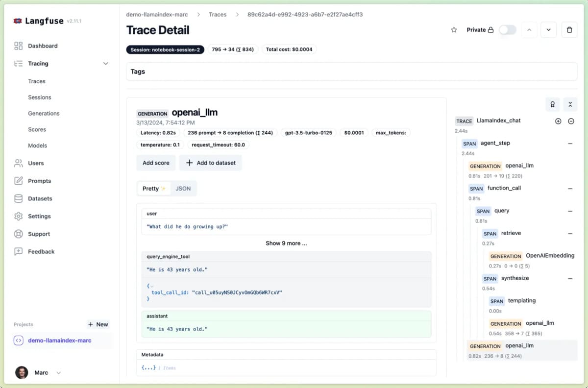Click the temperature: 0.1 badge
588x388 pixels.
point(160,145)
